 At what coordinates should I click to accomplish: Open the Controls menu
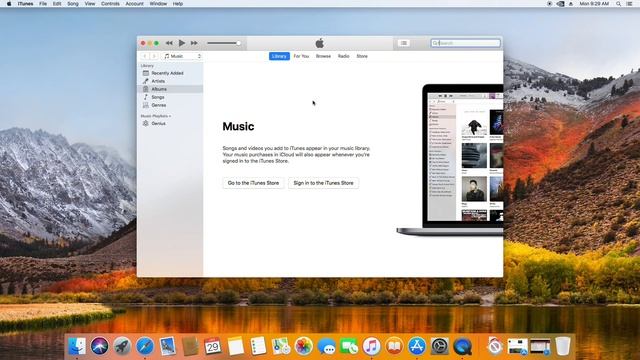110,4
